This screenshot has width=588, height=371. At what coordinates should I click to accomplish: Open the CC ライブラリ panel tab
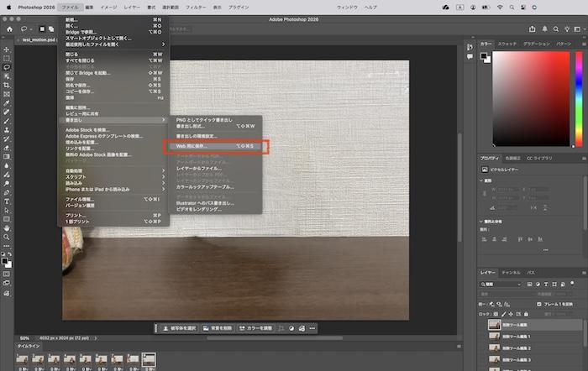point(539,158)
